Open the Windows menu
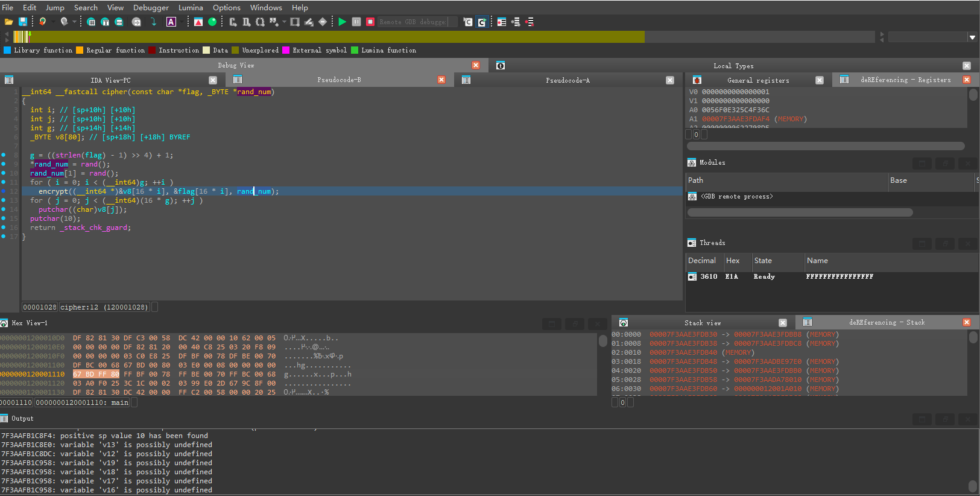 (x=266, y=7)
